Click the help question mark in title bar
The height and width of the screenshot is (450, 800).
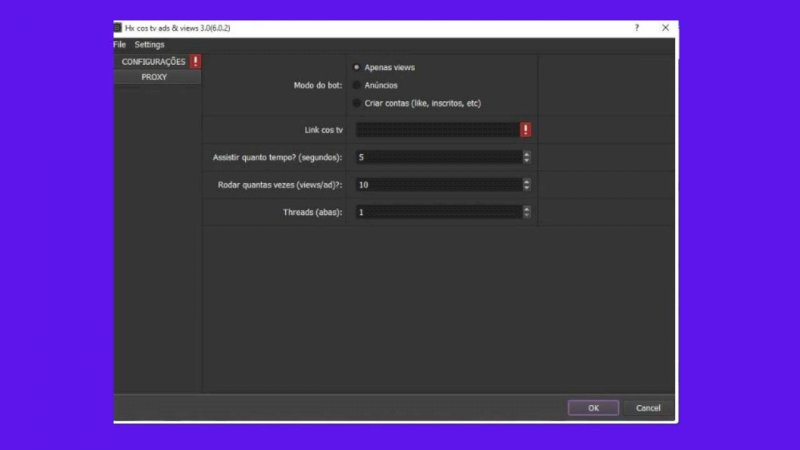637,28
